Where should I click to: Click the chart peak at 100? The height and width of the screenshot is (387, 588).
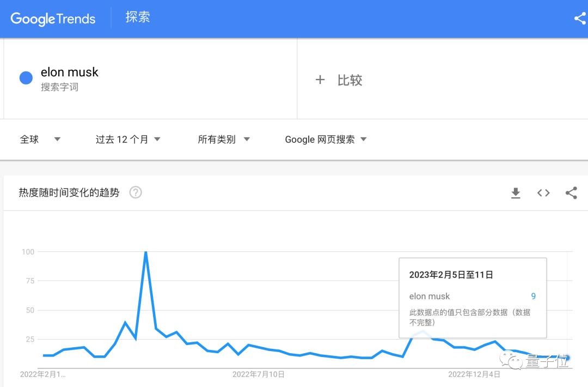point(145,252)
